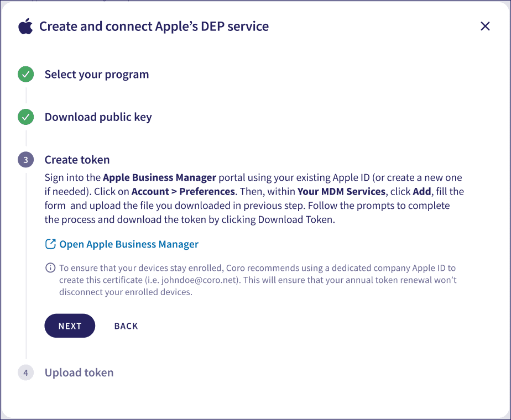Select the Create token step heading

click(x=77, y=159)
